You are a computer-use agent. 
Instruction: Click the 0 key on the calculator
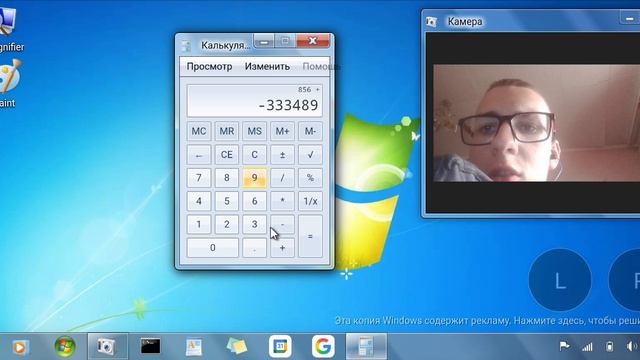[213, 248]
